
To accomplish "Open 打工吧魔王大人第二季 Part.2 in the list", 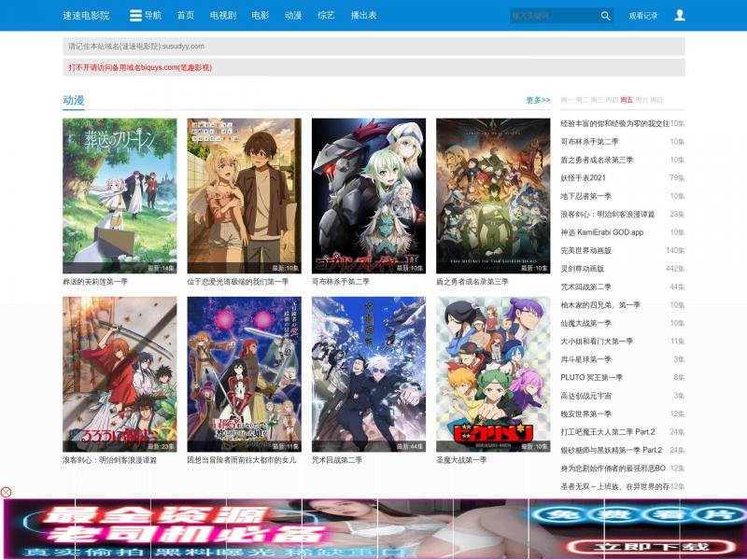I will (x=608, y=432).
